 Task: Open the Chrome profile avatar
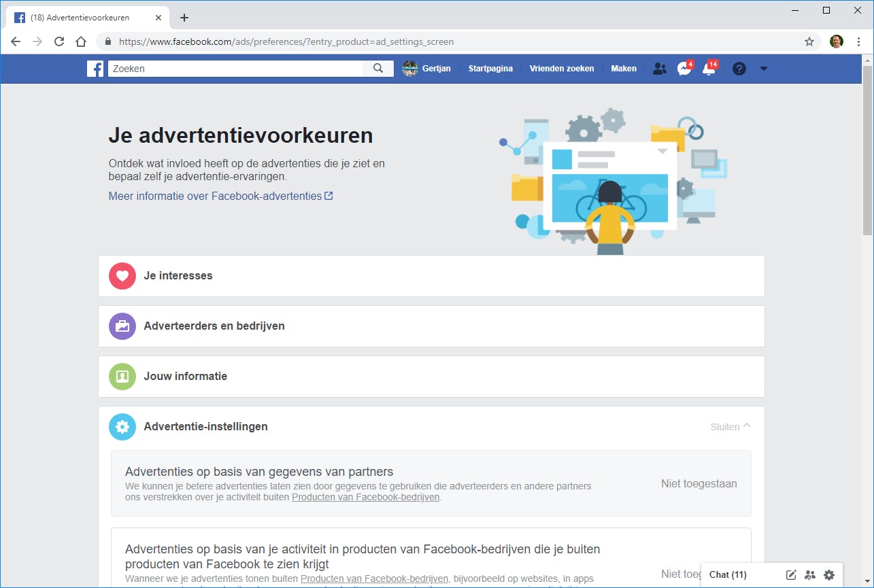[x=837, y=41]
